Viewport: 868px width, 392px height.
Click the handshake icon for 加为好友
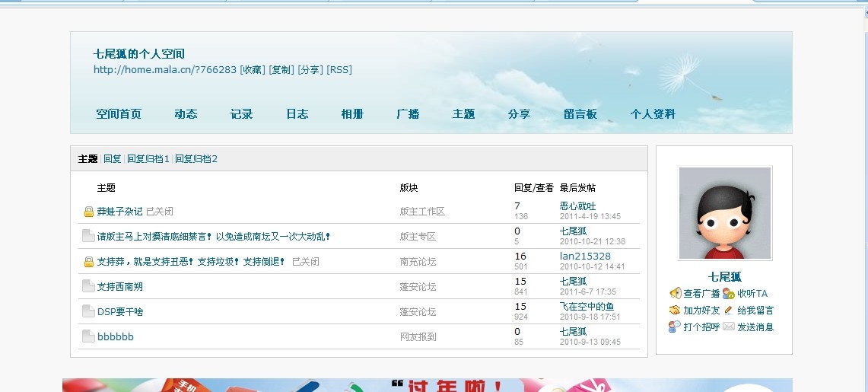tap(675, 310)
